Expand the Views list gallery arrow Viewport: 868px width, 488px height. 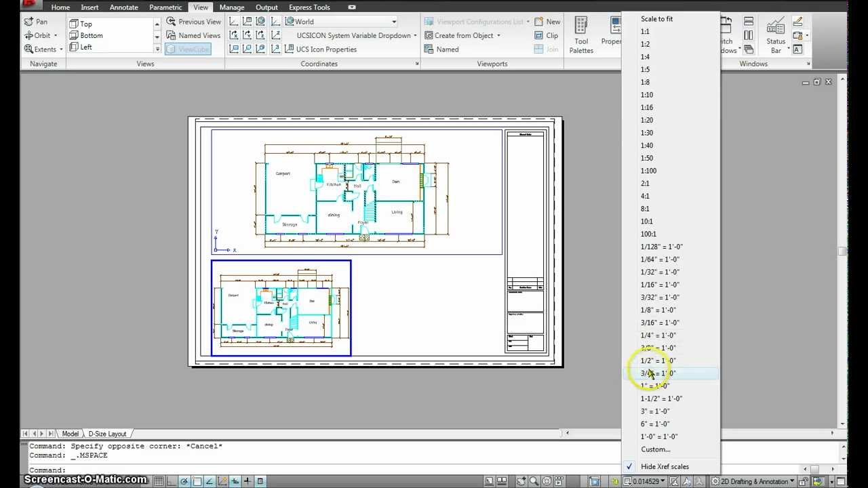(157, 49)
